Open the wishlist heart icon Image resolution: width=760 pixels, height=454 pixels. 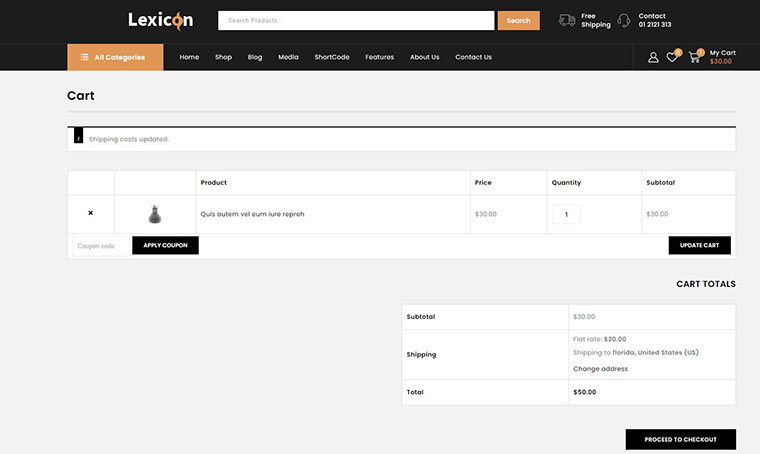tap(672, 57)
